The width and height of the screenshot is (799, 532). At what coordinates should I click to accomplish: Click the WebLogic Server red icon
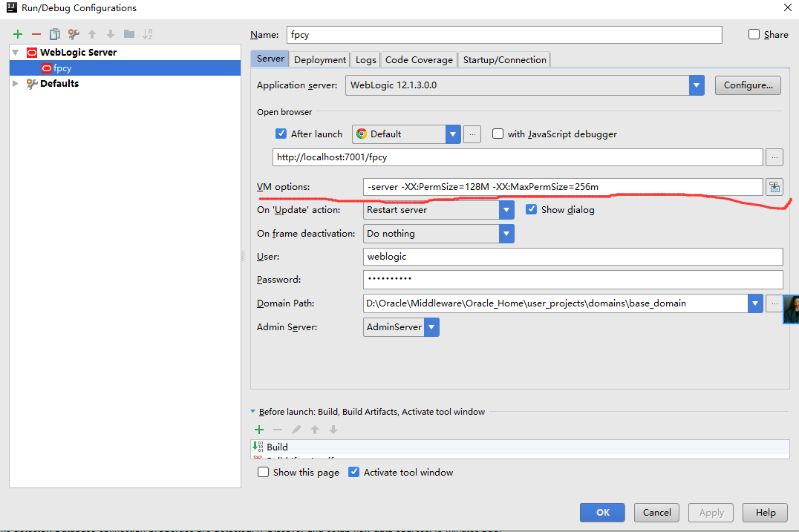(x=32, y=53)
